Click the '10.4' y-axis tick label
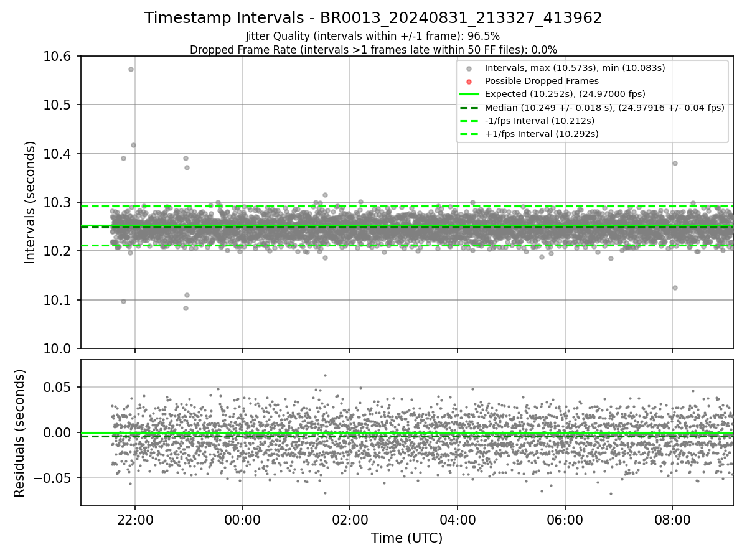Image resolution: width=747 pixels, height=560 pixels. point(59,154)
